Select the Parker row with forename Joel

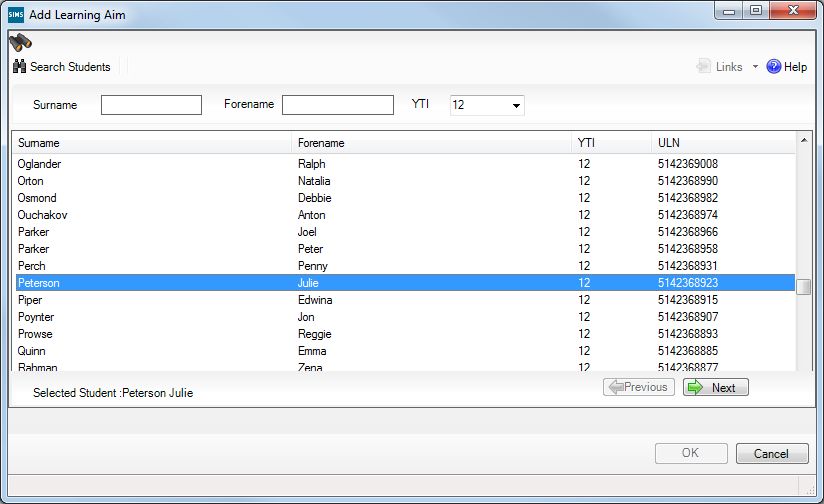405,232
